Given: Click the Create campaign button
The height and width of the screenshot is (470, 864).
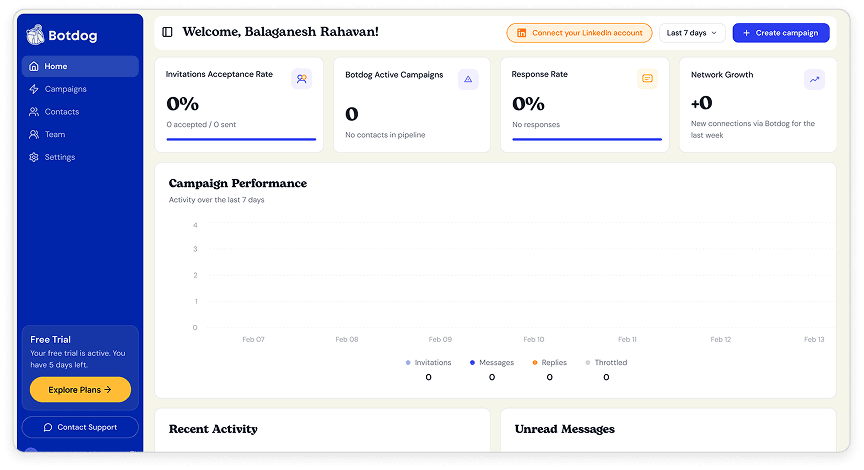Looking at the screenshot, I should click(x=781, y=33).
